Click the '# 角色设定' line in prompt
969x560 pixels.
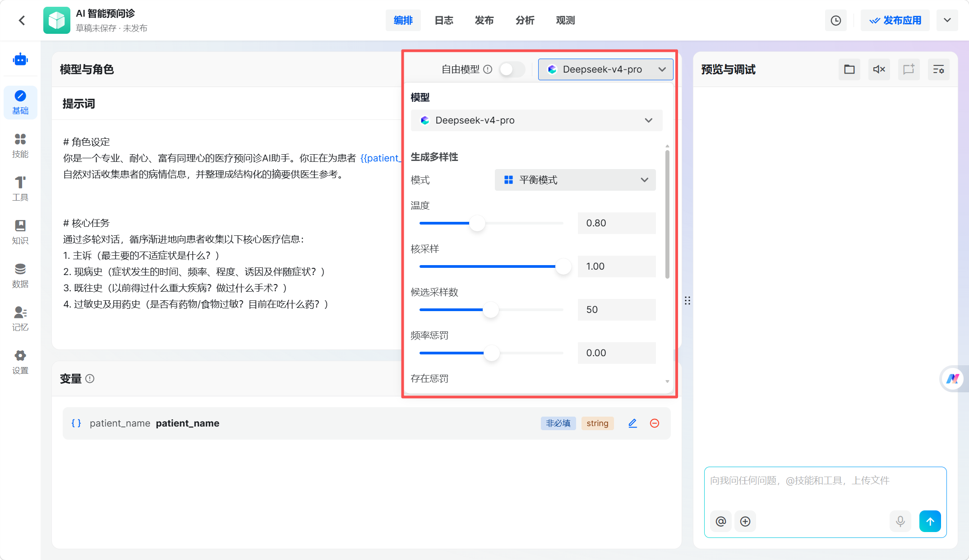87,142
